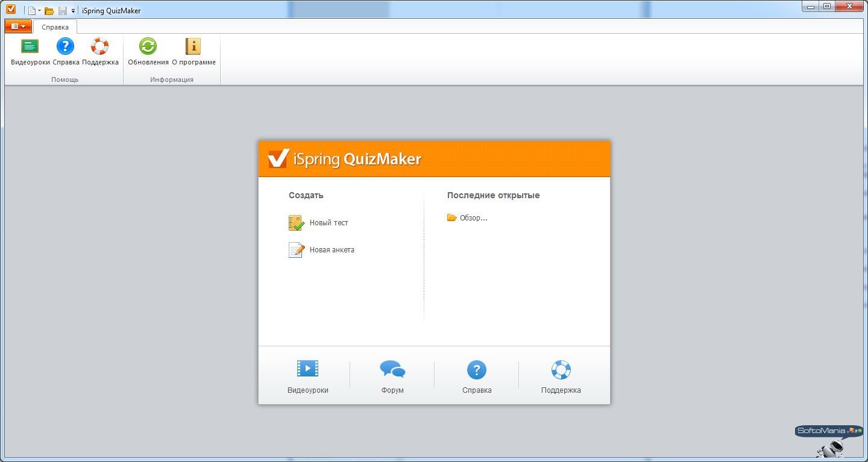
Task: Close the iSpring QuizMaker window
Action: click(850, 7)
